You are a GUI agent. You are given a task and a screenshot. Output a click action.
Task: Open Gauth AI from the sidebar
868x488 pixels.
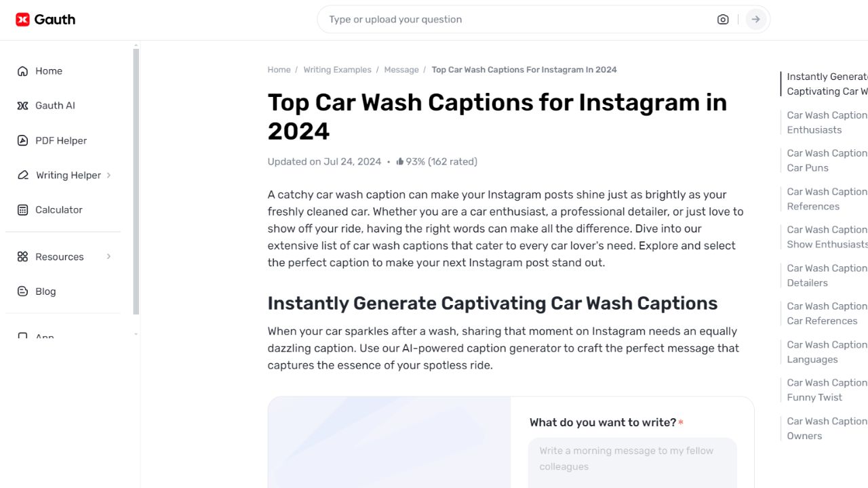54,105
